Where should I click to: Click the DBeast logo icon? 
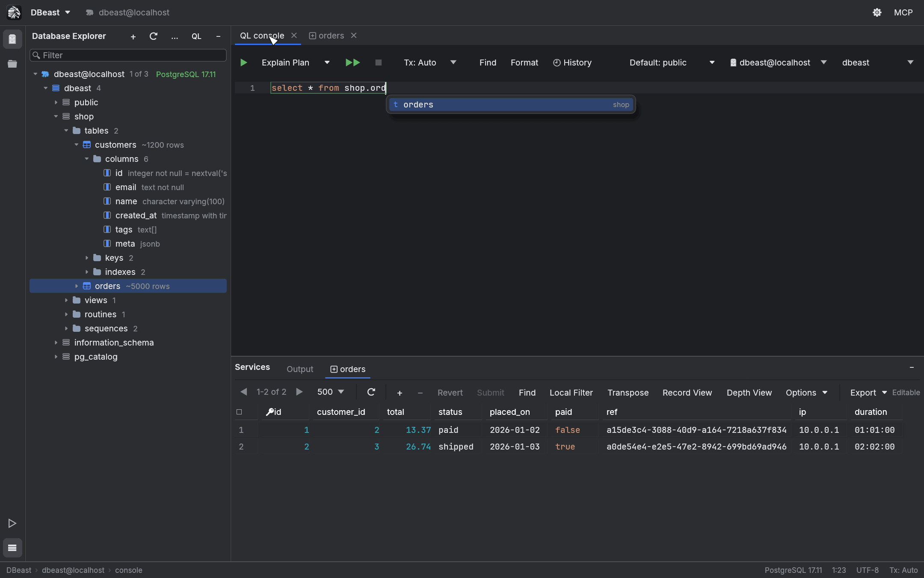coord(14,12)
